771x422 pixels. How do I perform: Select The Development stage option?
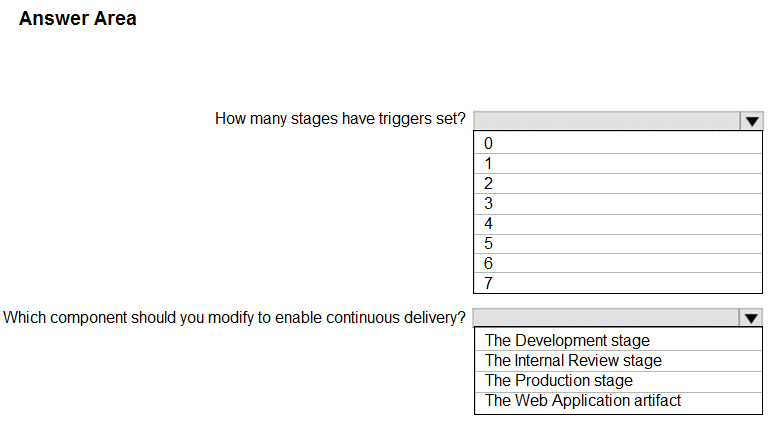coord(567,341)
